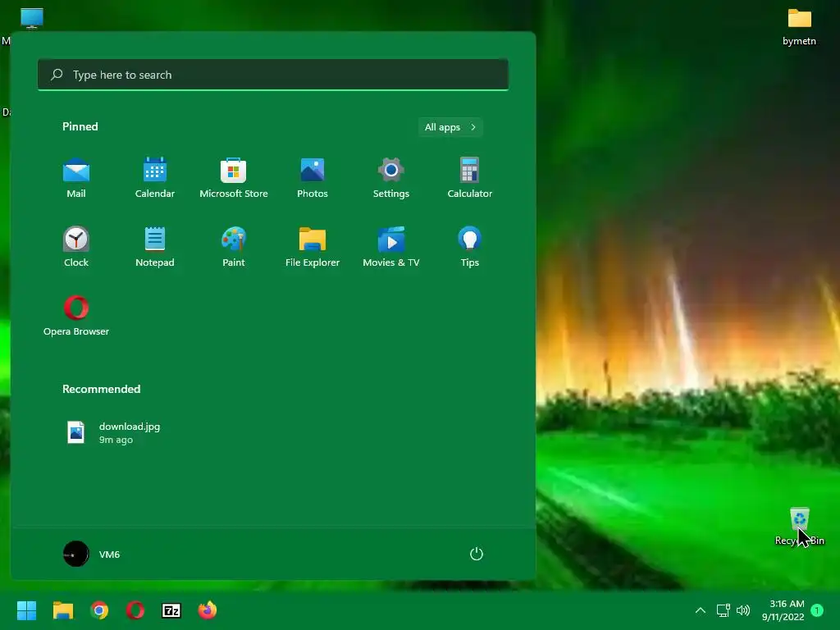Open the Photos app
The height and width of the screenshot is (630, 840).
[313, 178]
